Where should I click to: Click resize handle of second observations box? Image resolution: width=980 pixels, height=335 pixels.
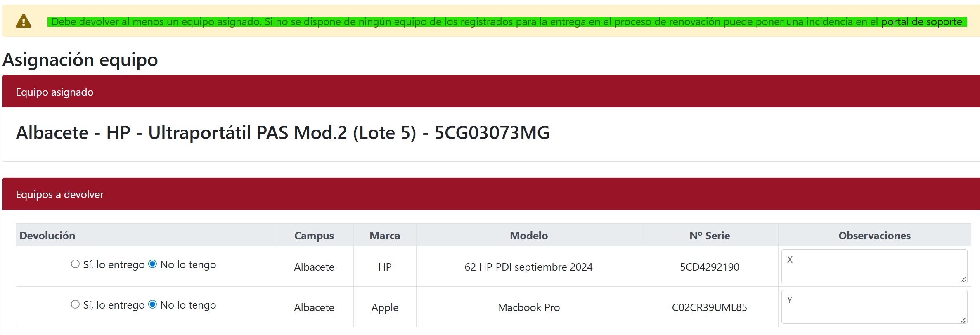pos(963,320)
